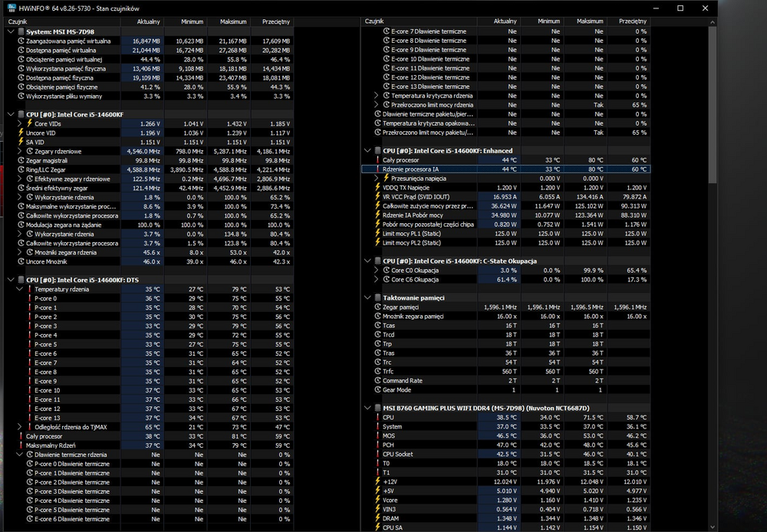This screenshot has width=767, height=532.
Task: Click Trfc value 560 T
Action: 511,372
